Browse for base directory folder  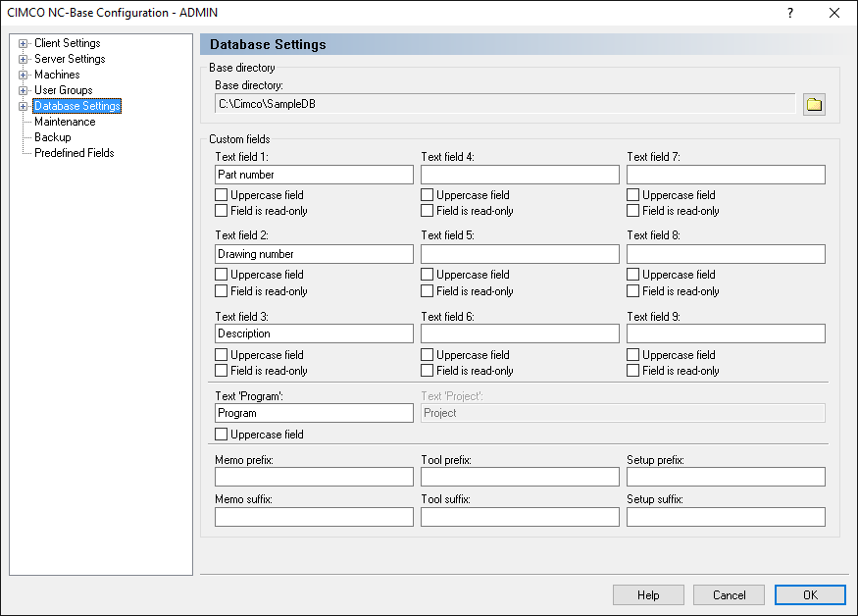coord(814,104)
